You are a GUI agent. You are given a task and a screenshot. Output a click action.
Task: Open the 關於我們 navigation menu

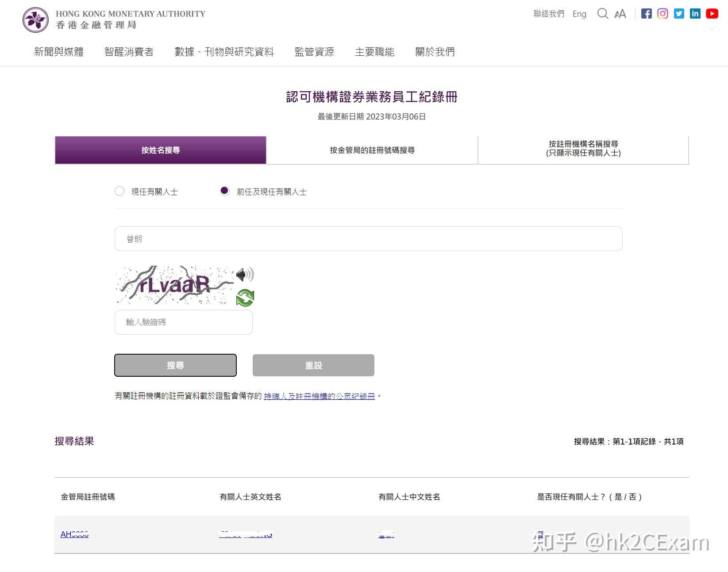tap(435, 52)
